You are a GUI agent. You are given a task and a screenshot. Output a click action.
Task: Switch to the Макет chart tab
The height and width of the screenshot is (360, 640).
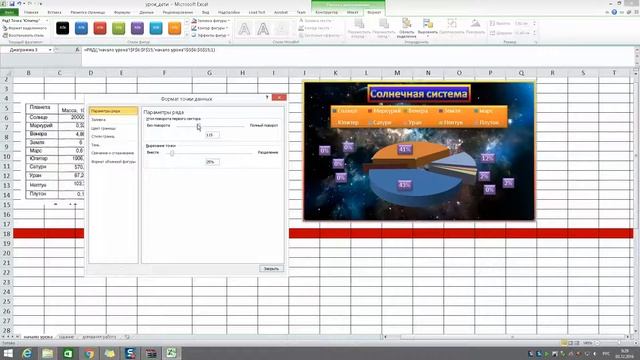[x=353, y=12]
